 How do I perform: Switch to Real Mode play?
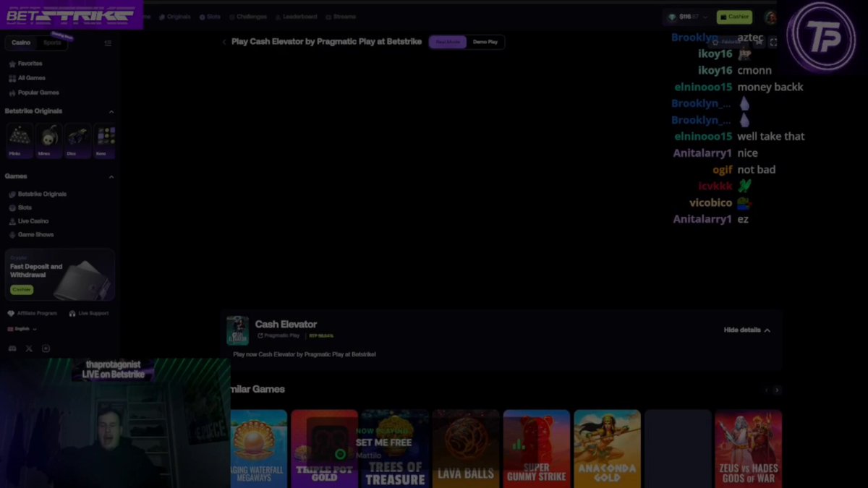[x=448, y=42]
